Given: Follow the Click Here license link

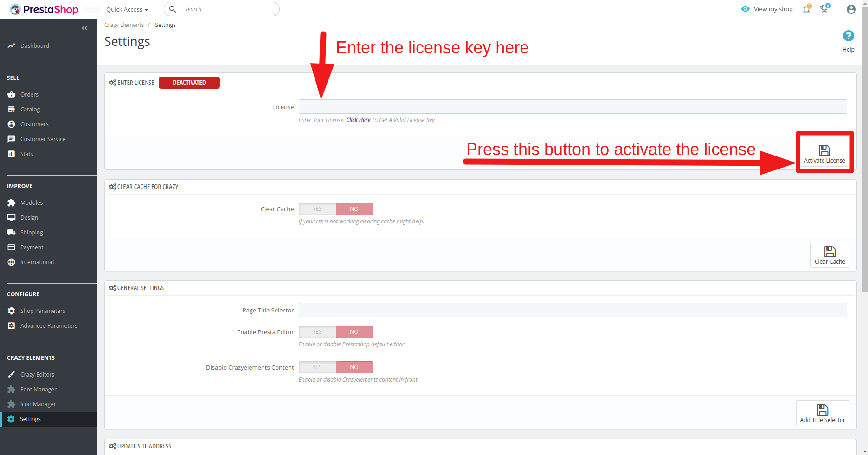Looking at the screenshot, I should point(358,120).
